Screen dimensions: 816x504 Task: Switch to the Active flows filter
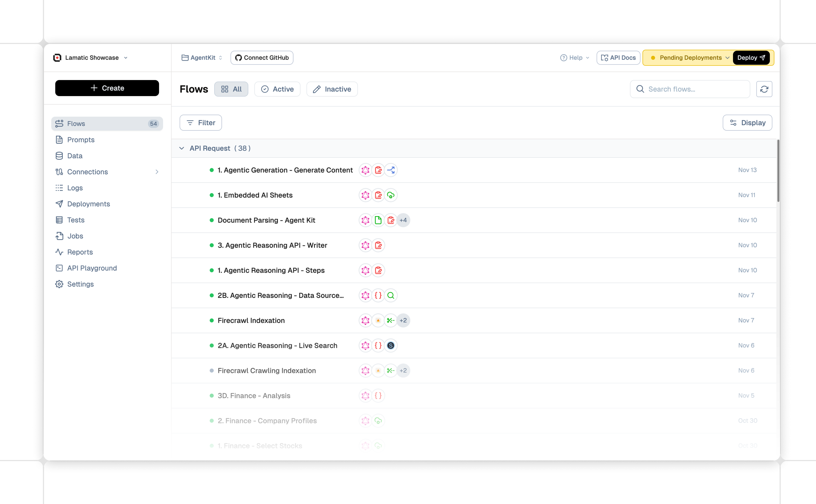[277, 89]
